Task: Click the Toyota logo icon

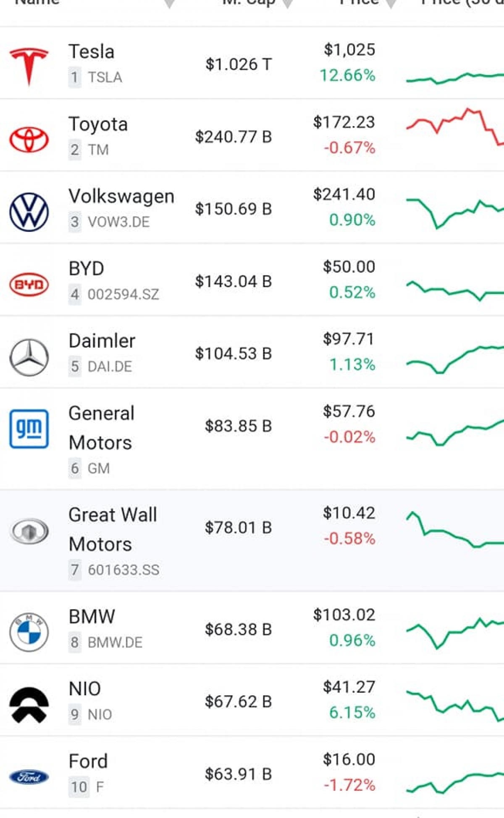Action: (x=29, y=140)
